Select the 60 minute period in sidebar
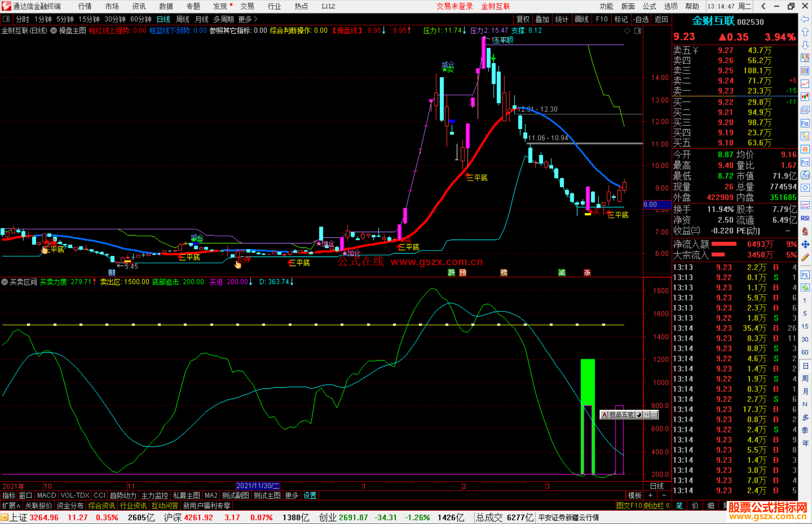This screenshot has width=812, height=524. coord(805,352)
